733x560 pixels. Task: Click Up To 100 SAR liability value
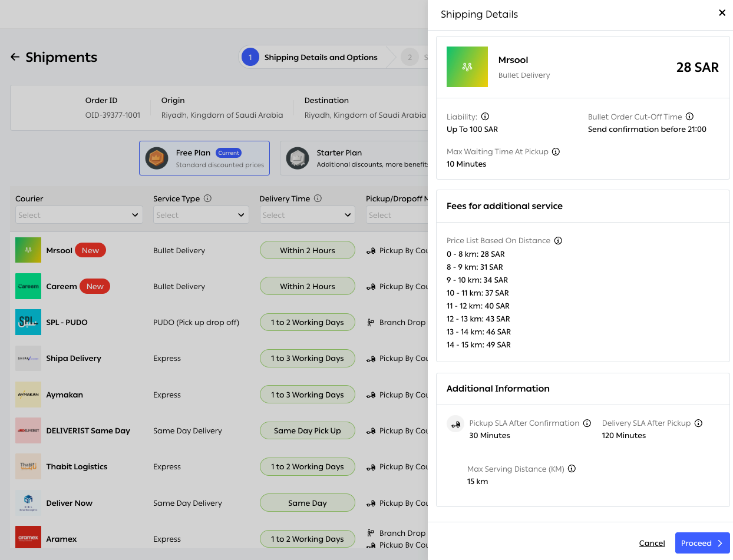tap(472, 129)
